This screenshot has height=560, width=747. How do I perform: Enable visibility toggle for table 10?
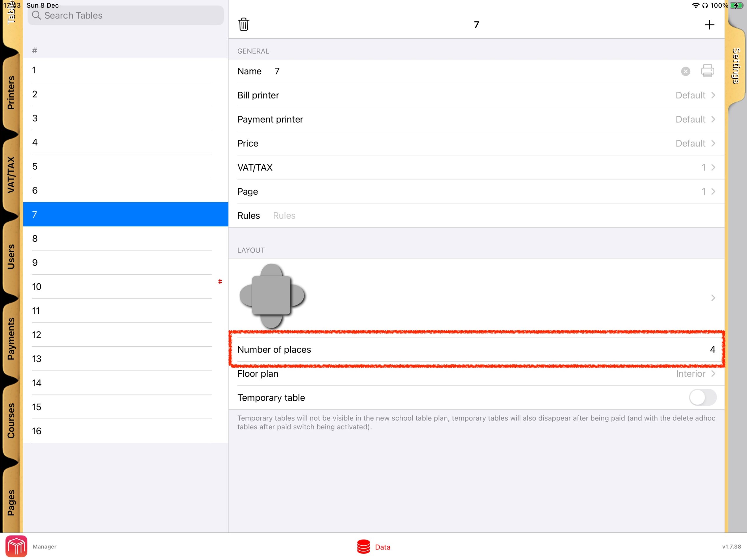221,282
